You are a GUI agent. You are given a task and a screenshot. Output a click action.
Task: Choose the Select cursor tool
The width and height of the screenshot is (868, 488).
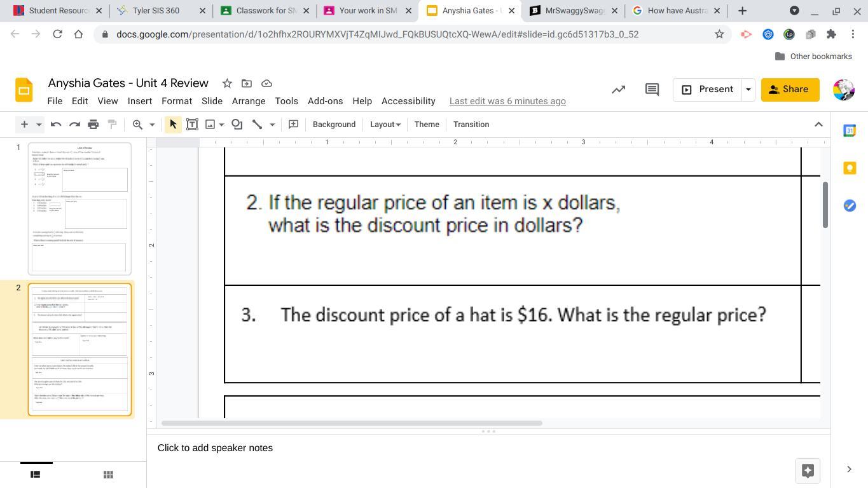(173, 125)
